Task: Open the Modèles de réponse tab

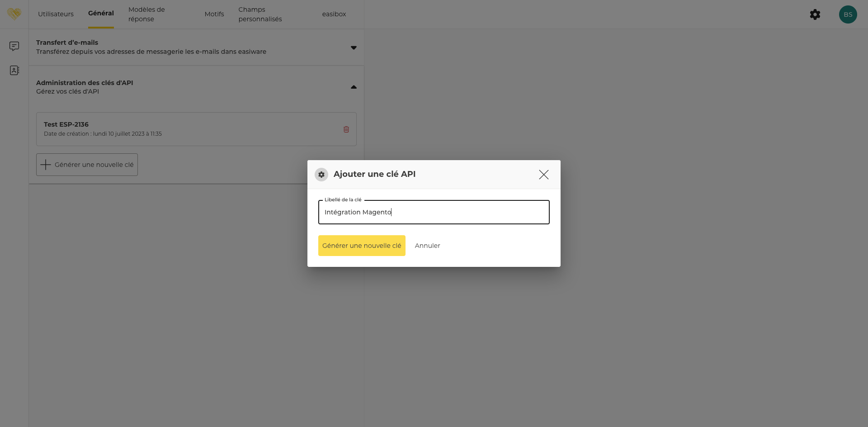Action: pos(146,14)
